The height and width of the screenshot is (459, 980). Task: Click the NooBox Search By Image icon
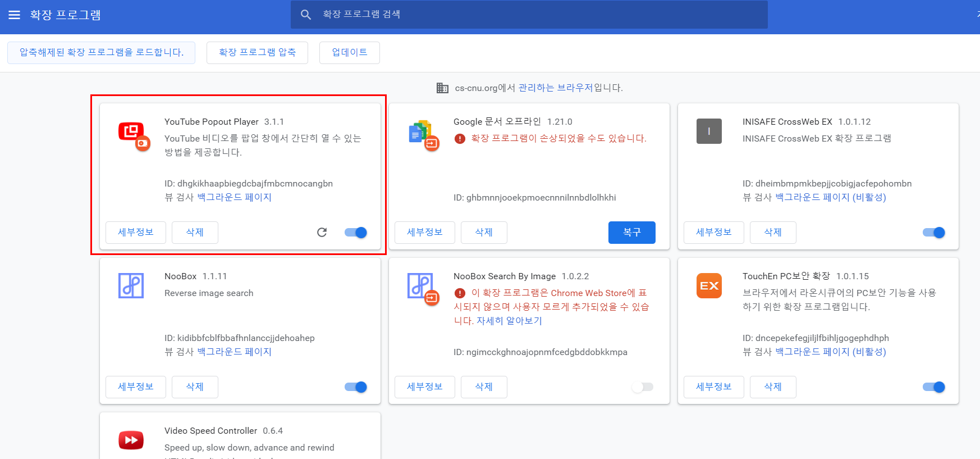[423, 289]
